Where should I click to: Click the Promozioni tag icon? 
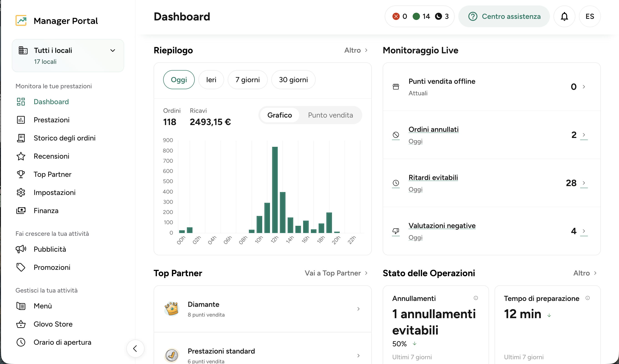pyautogui.click(x=21, y=267)
